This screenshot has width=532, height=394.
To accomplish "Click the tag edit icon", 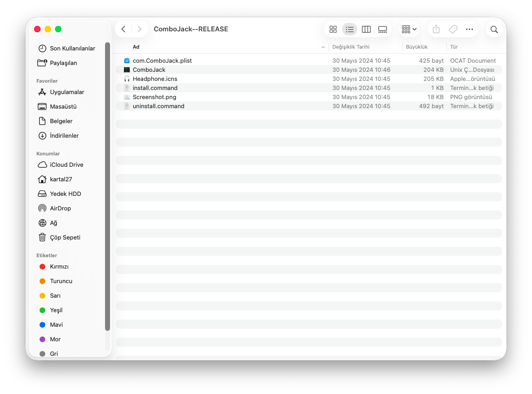I will pos(453,30).
